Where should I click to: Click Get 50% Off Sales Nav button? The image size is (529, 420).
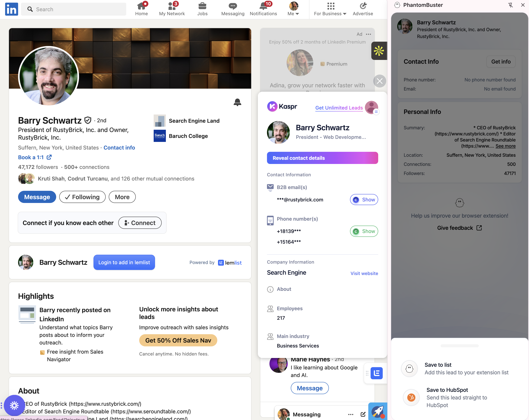click(178, 340)
